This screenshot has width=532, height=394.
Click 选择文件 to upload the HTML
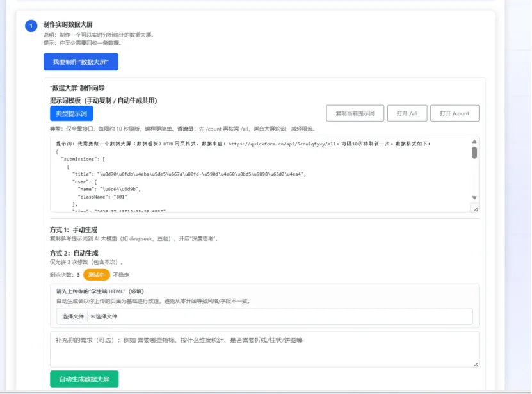(72, 316)
